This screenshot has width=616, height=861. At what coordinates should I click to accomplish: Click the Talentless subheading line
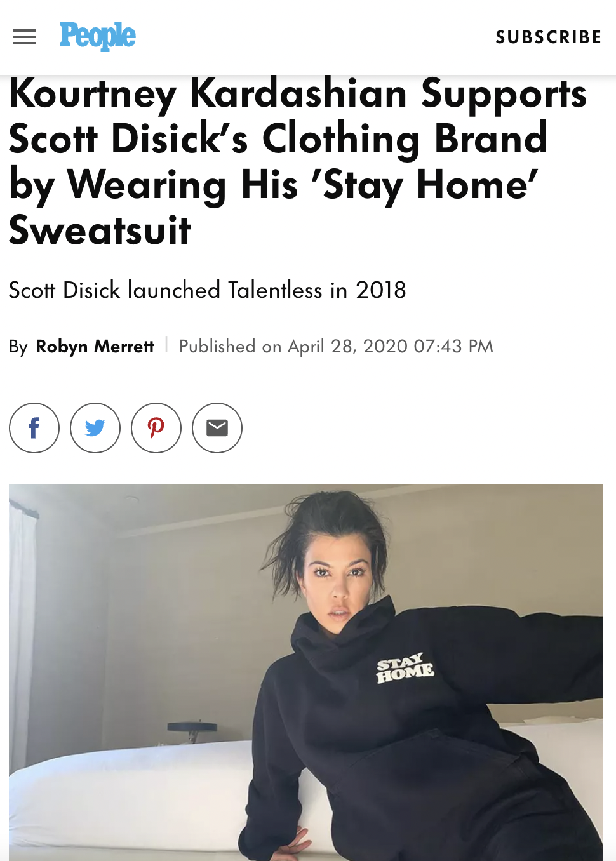point(208,290)
